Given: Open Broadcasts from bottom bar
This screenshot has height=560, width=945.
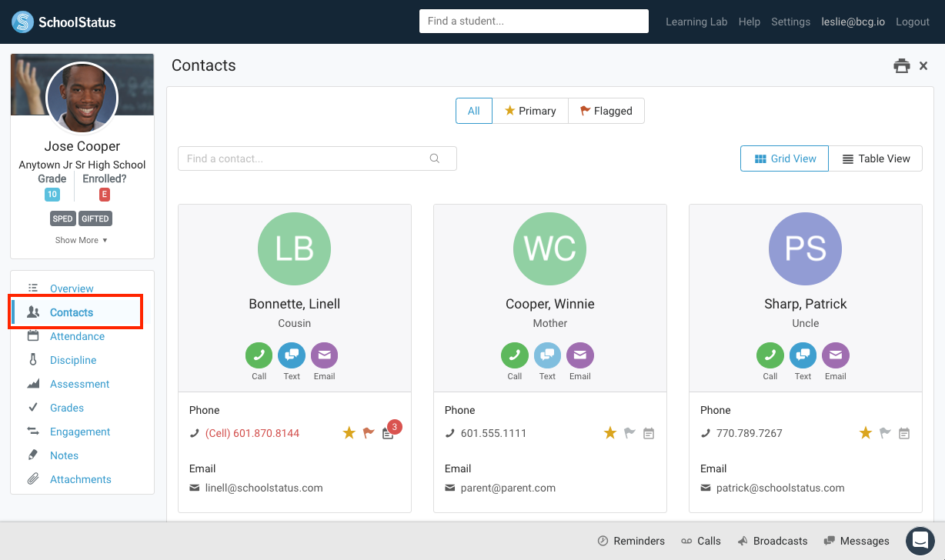Looking at the screenshot, I should click(x=773, y=541).
